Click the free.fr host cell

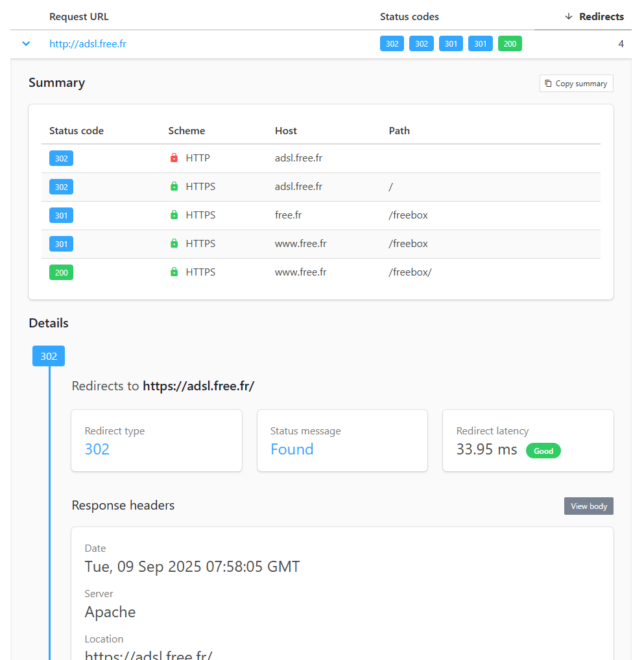pyautogui.click(x=288, y=215)
